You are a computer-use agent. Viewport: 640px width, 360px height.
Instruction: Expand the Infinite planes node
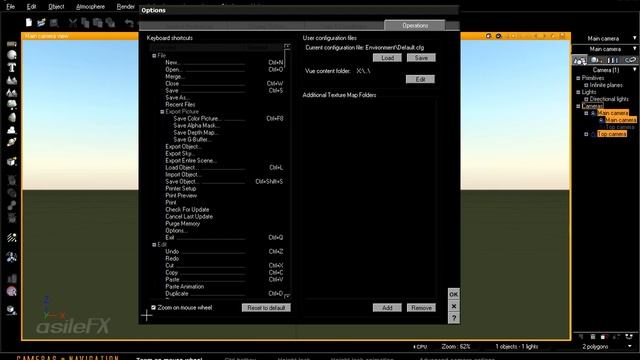coord(586,85)
